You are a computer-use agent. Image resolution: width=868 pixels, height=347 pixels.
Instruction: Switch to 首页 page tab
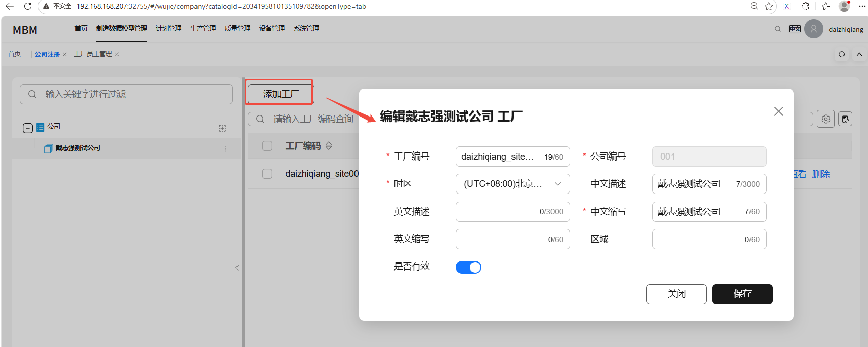point(14,54)
